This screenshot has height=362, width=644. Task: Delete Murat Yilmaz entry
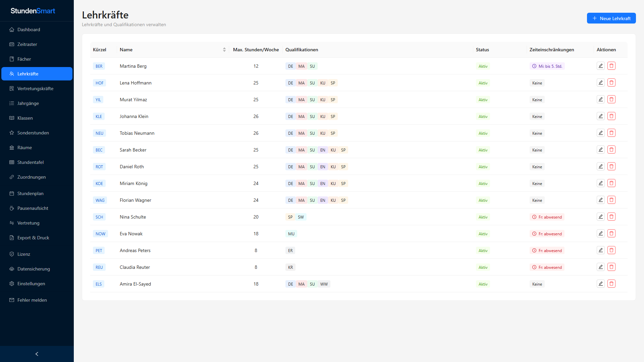click(611, 100)
